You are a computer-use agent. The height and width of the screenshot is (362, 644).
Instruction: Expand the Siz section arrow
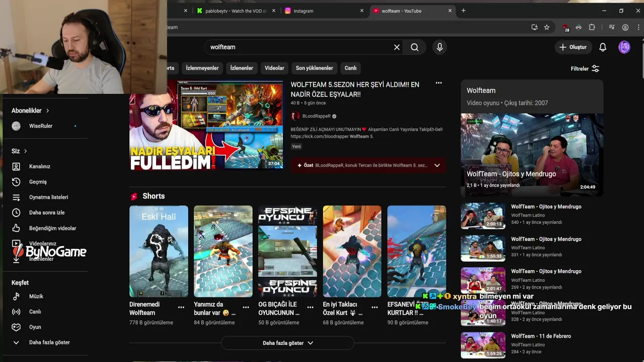click(25, 151)
